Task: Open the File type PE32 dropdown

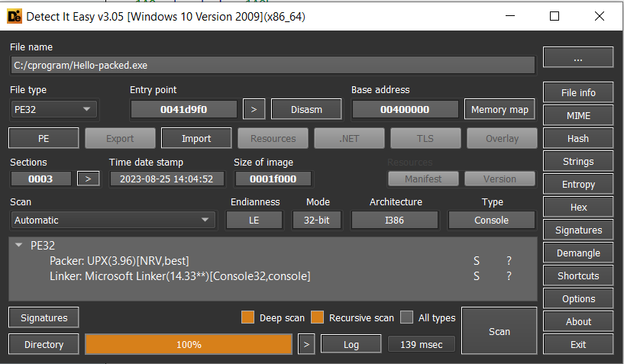Action: tap(53, 109)
